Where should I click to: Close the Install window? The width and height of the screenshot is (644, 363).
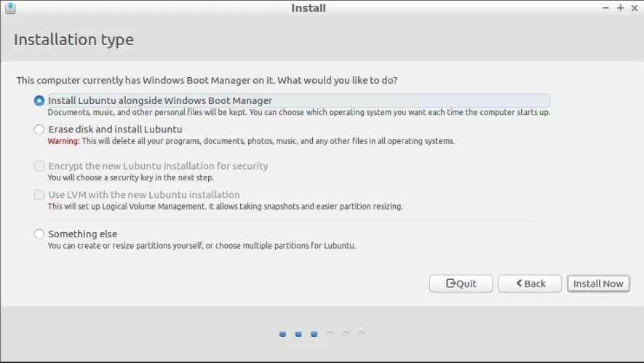[634, 8]
